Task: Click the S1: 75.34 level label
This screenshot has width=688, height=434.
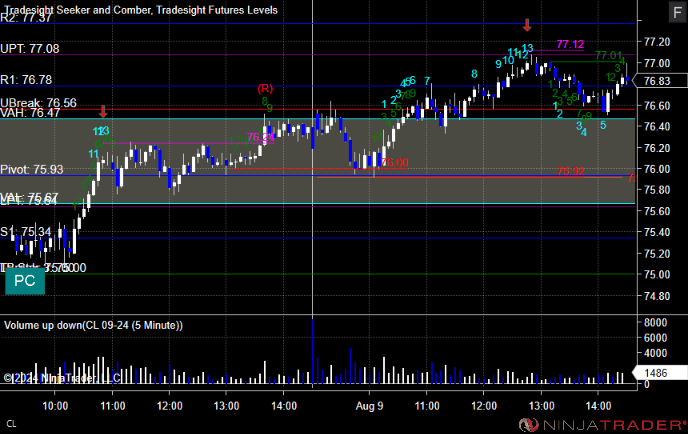Action: click(x=26, y=232)
